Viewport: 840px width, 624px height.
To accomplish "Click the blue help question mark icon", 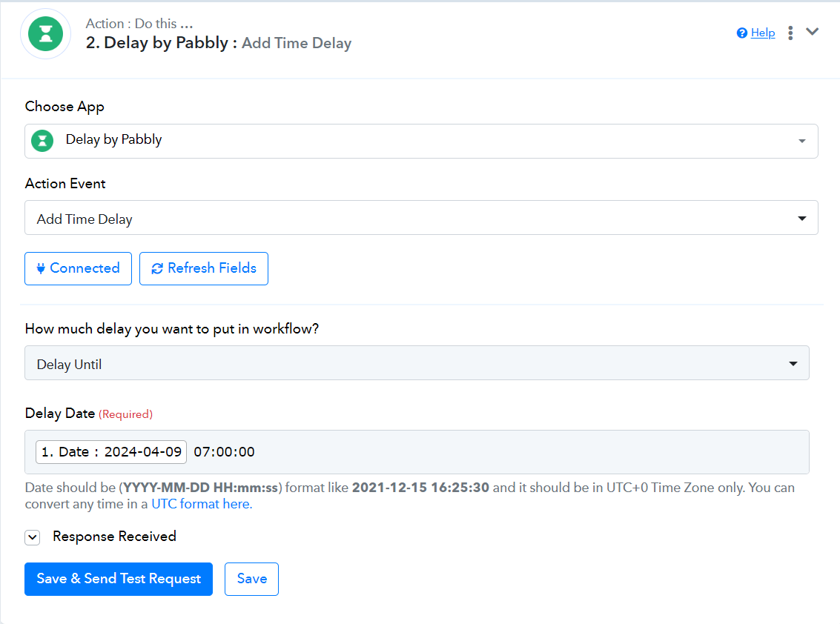I will point(742,33).
